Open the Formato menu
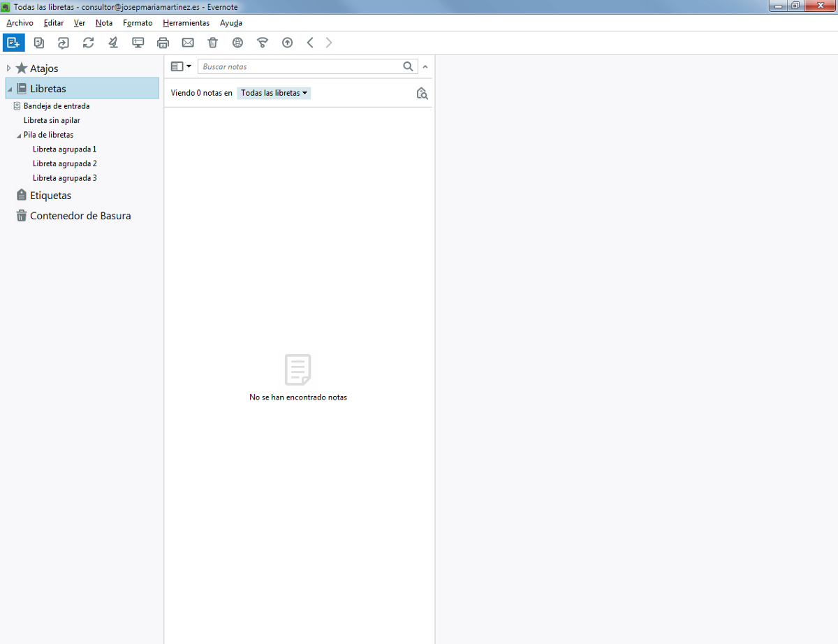The image size is (838, 644). (138, 23)
